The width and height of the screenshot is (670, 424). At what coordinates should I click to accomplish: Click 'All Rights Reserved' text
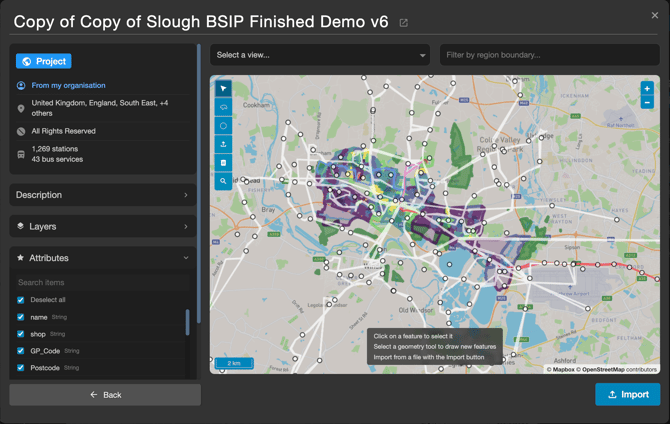point(63,131)
